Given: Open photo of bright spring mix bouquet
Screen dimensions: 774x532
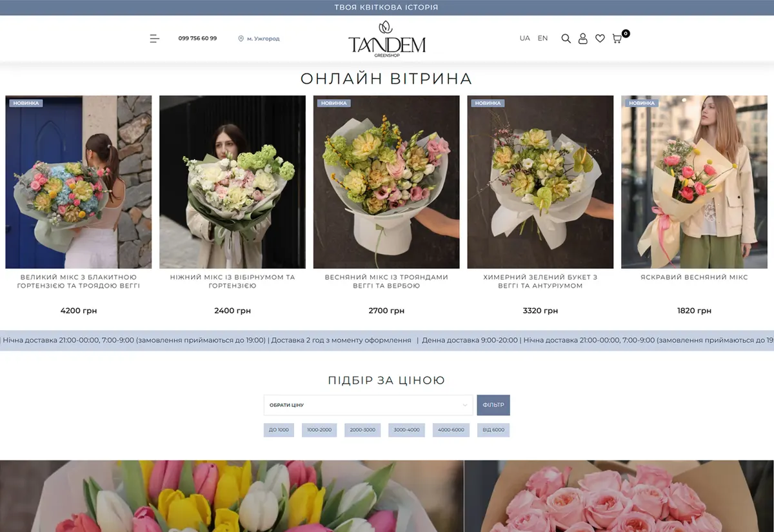Looking at the screenshot, I should [x=694, y=182].
